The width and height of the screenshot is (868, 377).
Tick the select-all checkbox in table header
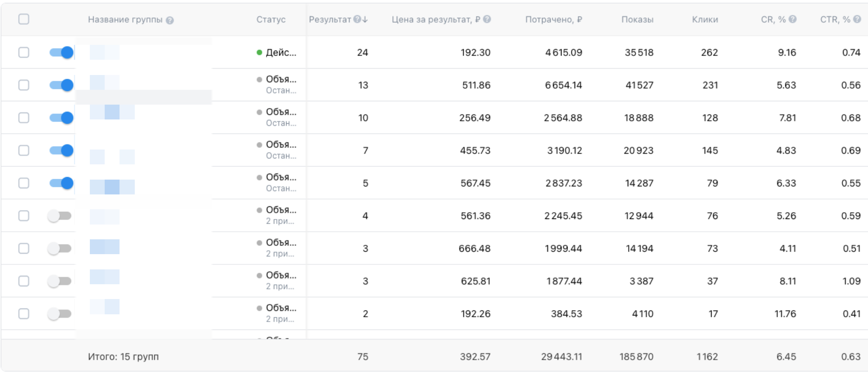click(24, 19)
